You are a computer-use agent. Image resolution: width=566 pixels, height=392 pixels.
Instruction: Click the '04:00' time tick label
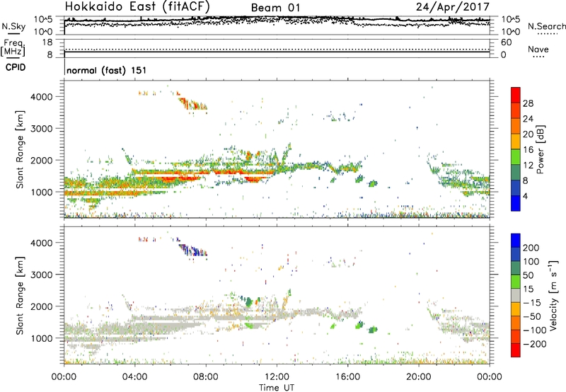tap(134, 377)
